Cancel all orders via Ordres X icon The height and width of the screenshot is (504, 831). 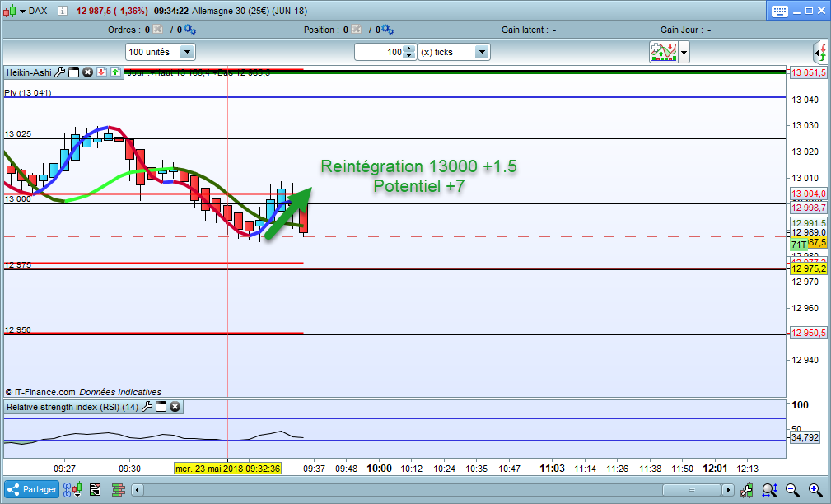157,29
